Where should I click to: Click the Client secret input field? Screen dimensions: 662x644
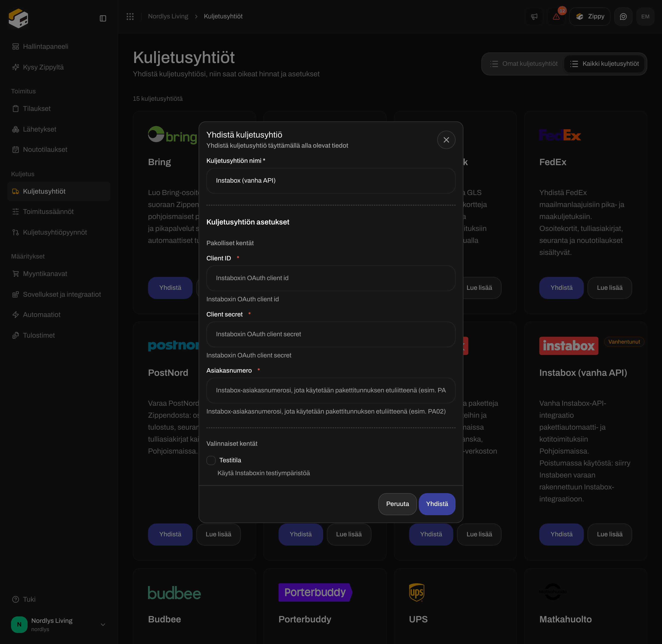(331, 334)
